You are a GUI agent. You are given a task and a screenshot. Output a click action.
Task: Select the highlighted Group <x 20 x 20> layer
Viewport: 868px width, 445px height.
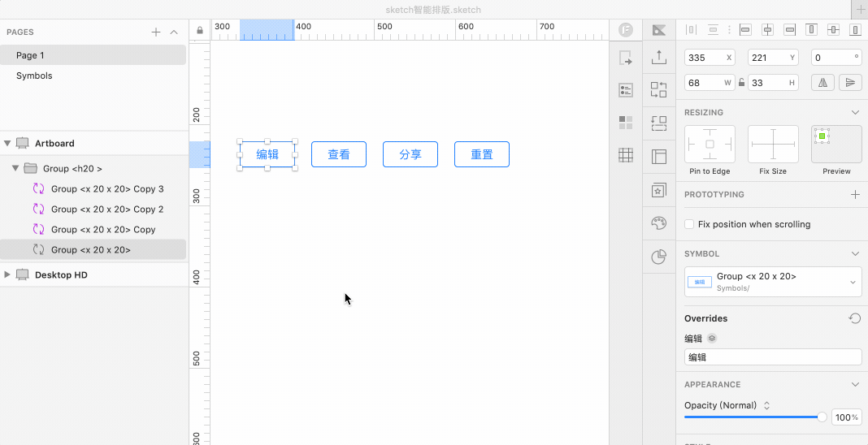click(x=93, y=250)
